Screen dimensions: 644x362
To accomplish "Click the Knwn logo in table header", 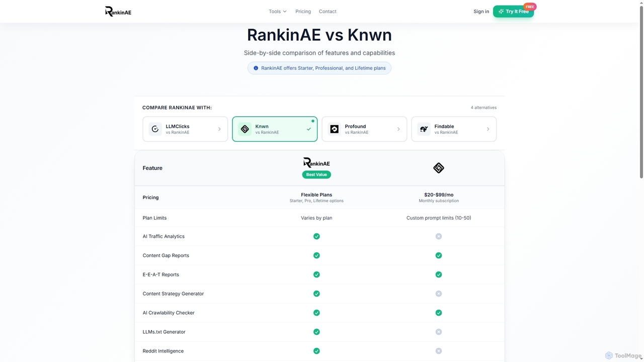I will pos(439,168).
